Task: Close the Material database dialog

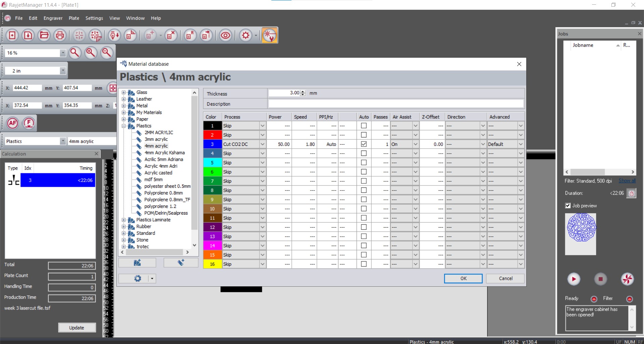Action: (x=519, y=64)
